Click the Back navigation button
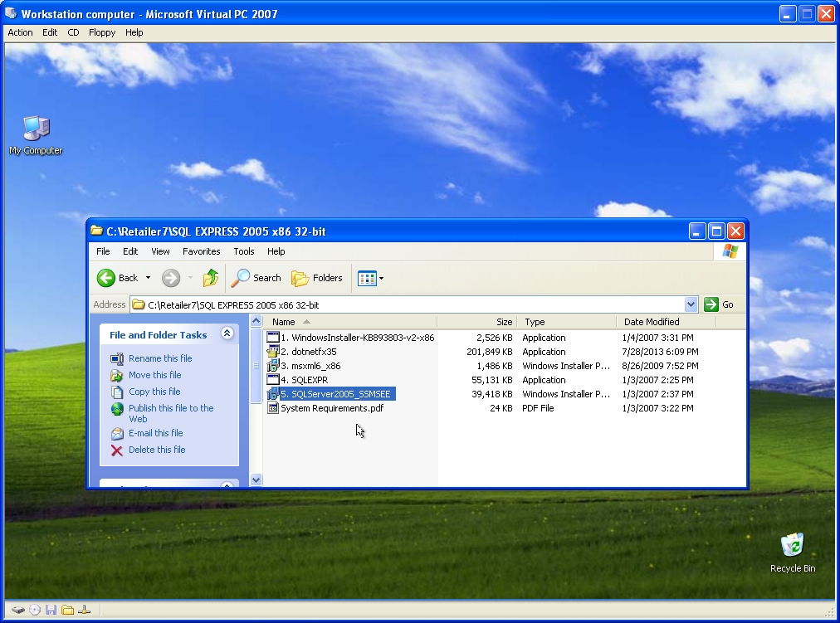The image size is (840, 623). coord(117,278)
